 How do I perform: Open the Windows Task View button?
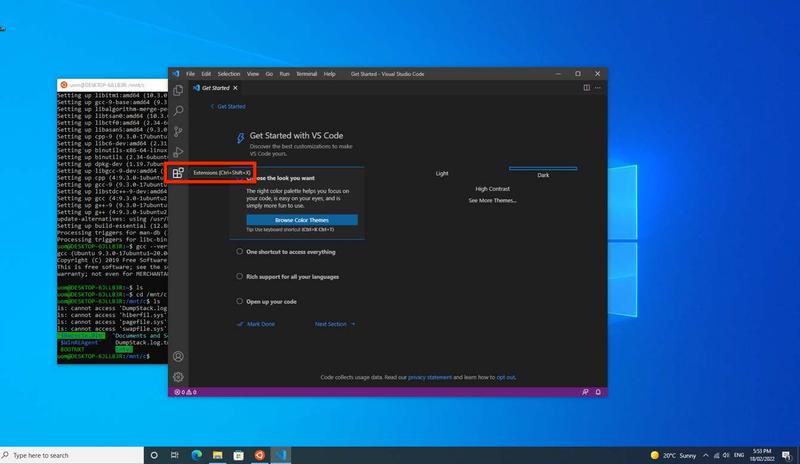174,455
